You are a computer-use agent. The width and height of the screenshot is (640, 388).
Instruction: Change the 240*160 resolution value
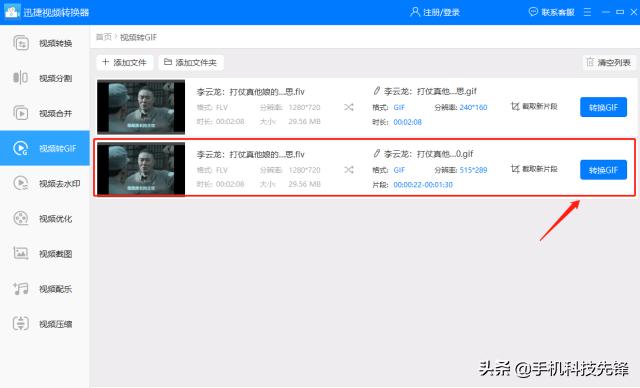[x=473, y=108]
